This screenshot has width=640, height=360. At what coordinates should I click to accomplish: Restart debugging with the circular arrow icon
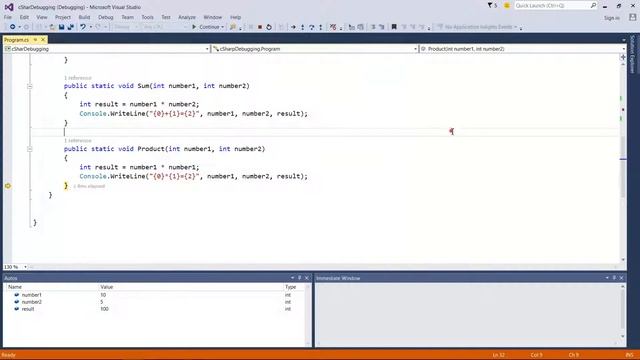coord(269,27)
